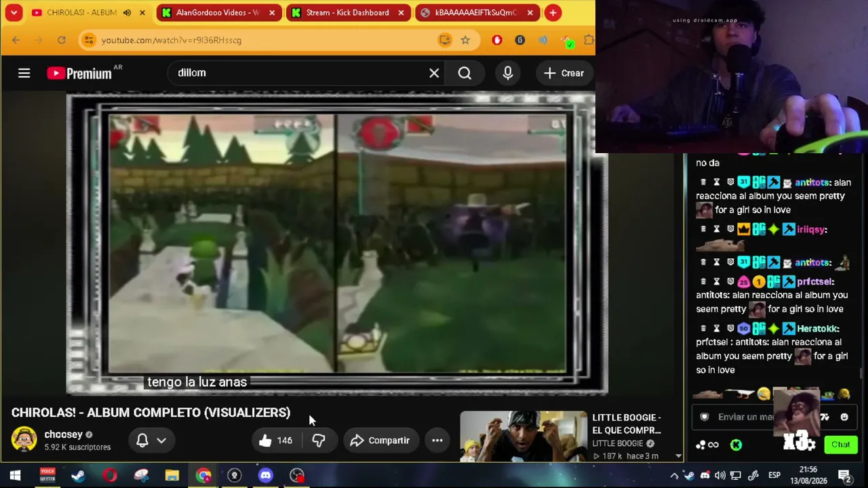868x488 pixels.
Task: Go back in the browser
Action: tap(16, 40)
